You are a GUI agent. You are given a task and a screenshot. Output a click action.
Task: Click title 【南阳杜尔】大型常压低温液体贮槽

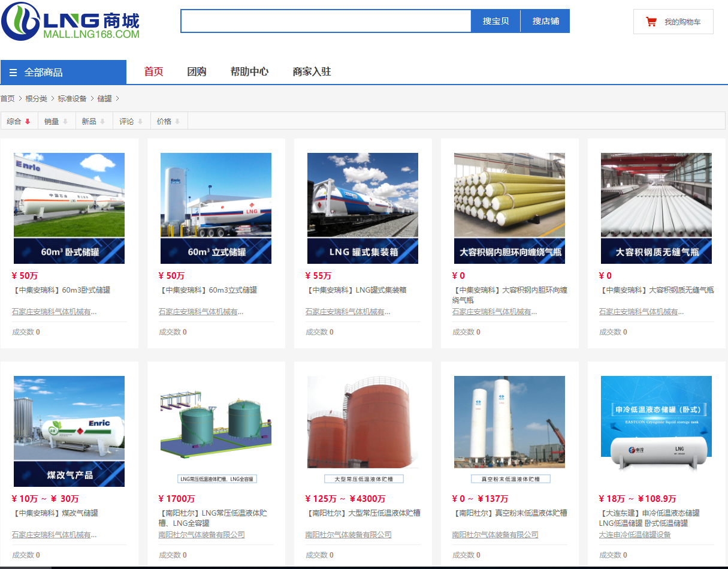(363, 513)
